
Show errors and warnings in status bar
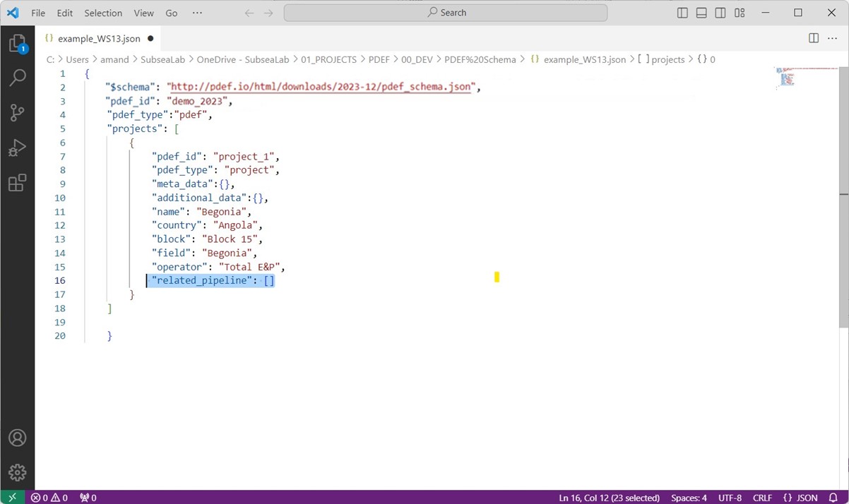tap(49, 498)
